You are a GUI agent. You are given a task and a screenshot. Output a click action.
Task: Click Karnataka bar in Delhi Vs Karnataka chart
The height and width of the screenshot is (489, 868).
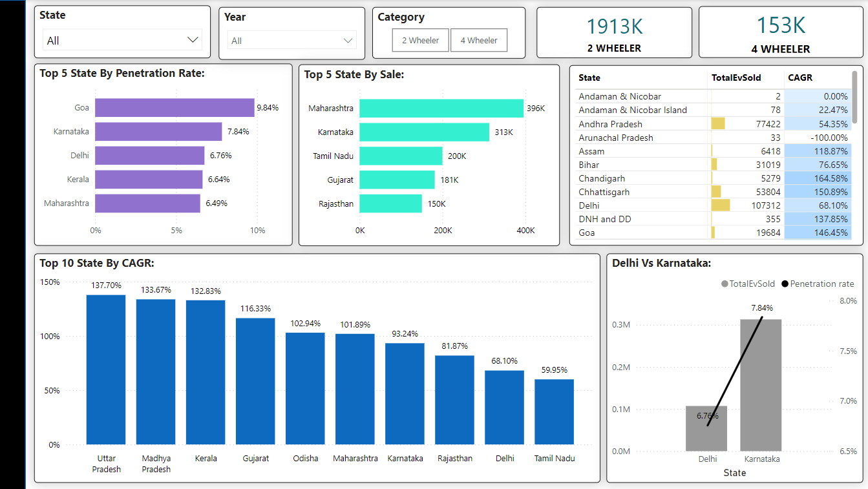[761, 385]
